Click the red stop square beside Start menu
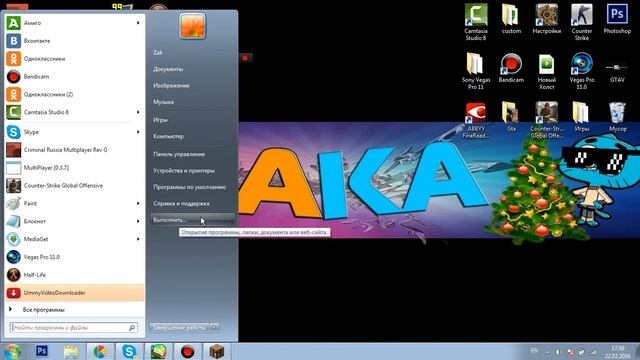640x360 pixels. click(245, 58)
